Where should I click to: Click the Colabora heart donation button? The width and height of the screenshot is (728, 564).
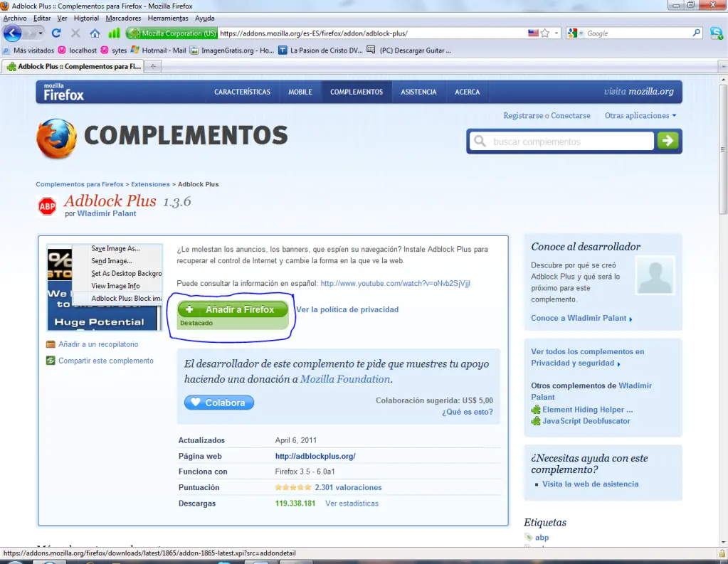(218, 403)
